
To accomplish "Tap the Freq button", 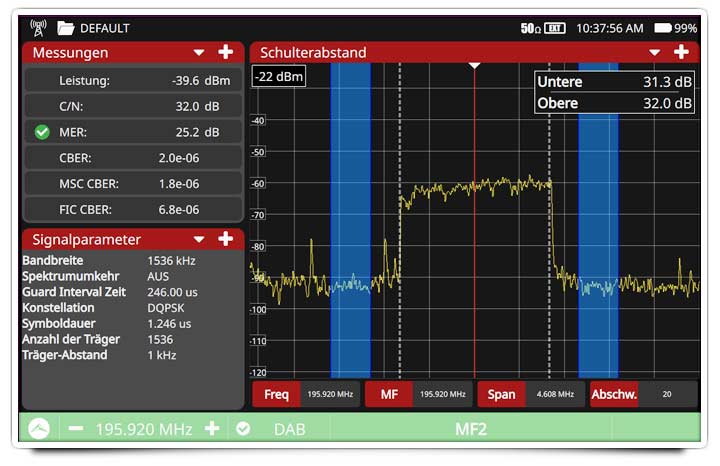I will pos(276,394).
